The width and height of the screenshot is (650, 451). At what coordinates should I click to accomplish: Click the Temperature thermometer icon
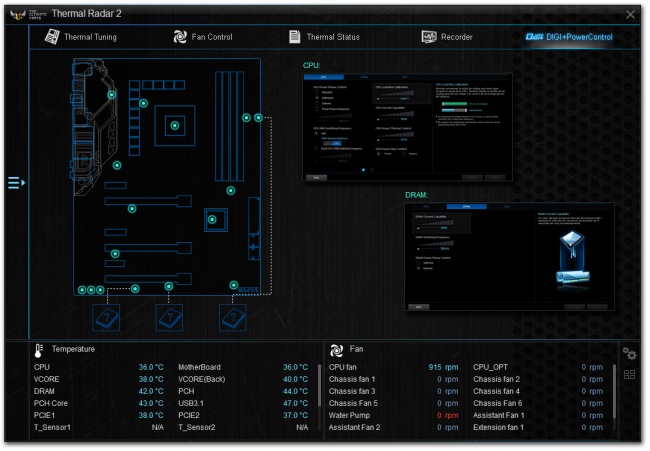click(x=39, y=350)
